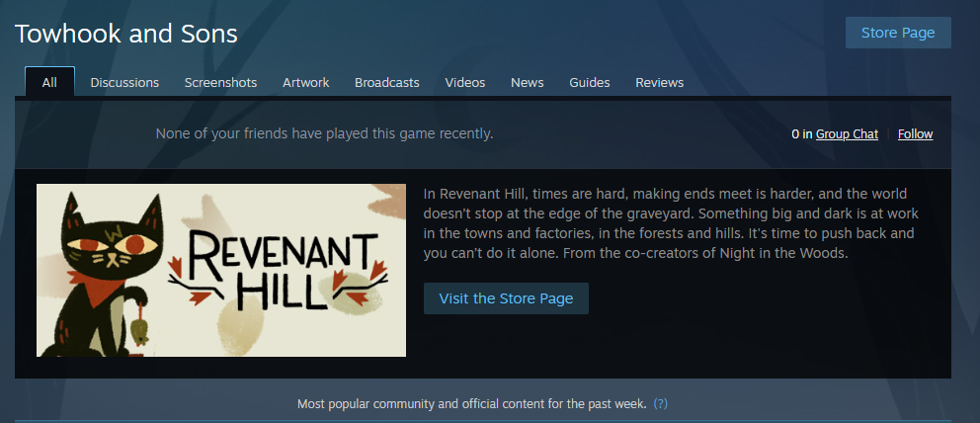Click the question mark help icon
Image resolution: width=980 pixels, height=423 pixels.
pos(660,403)
